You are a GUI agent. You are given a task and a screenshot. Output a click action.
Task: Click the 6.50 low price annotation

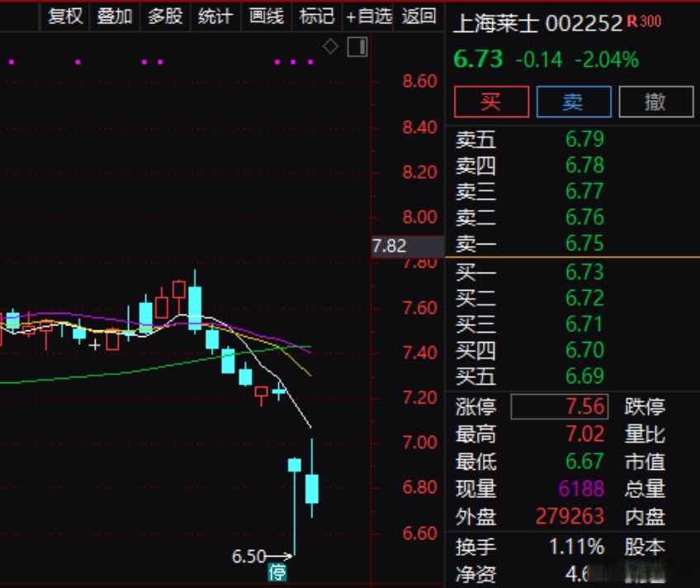tap(248, 557)
